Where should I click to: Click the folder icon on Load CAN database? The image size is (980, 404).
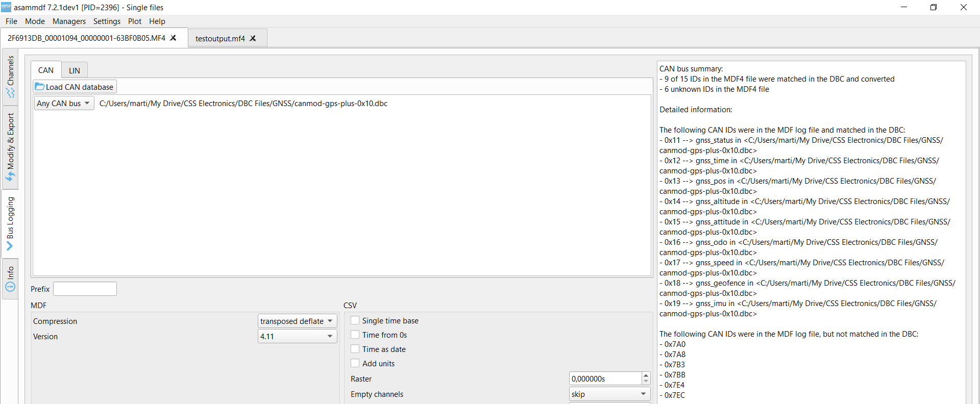(40, 87)
